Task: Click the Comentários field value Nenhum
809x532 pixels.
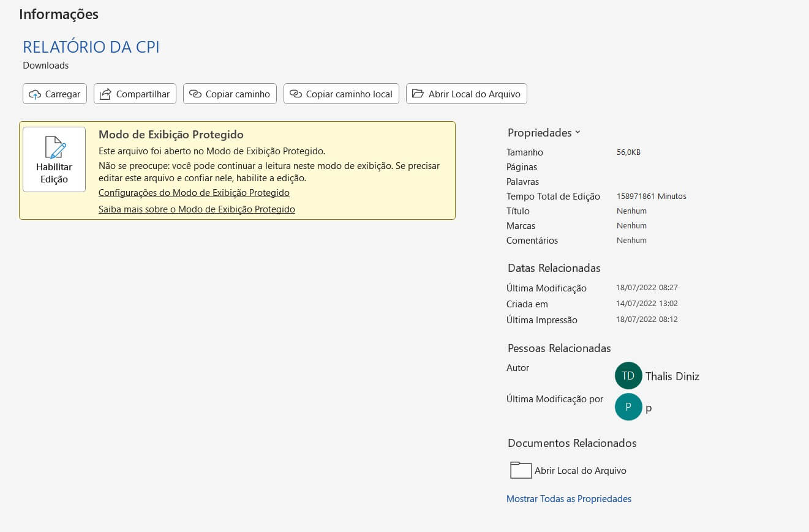Action: (x=631, y=241)
